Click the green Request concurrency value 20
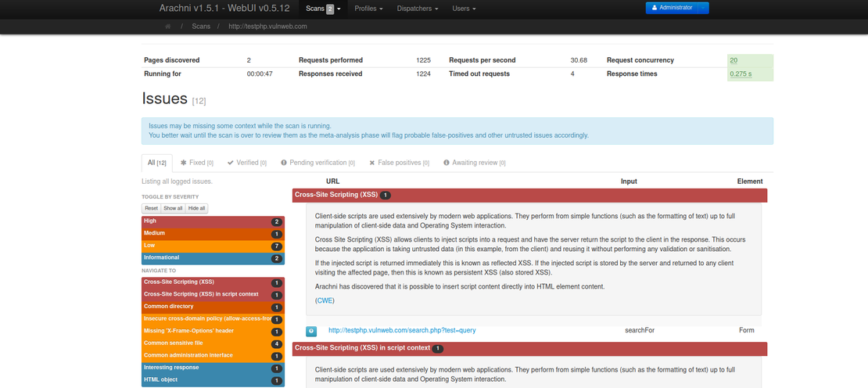The image size is (868, 388). (x=733, y=60)
